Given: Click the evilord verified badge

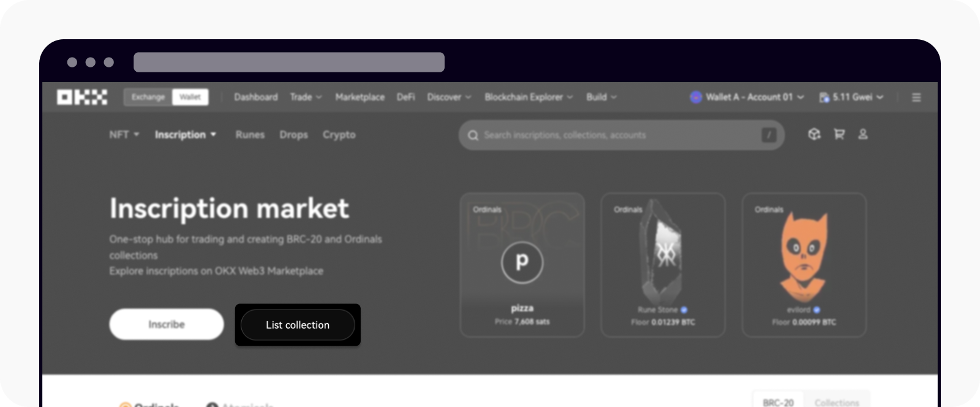Looking at the screenshot, I should tap(817, 310).
